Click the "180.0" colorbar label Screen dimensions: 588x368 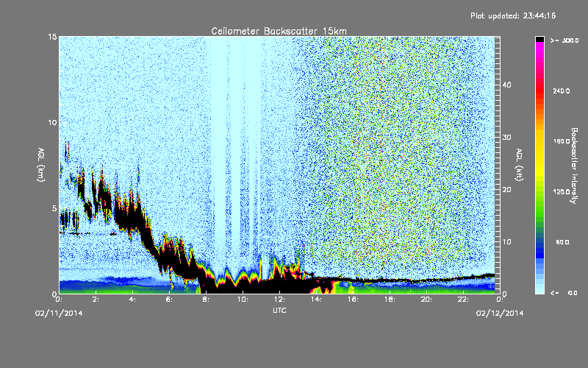pos(562,141)
